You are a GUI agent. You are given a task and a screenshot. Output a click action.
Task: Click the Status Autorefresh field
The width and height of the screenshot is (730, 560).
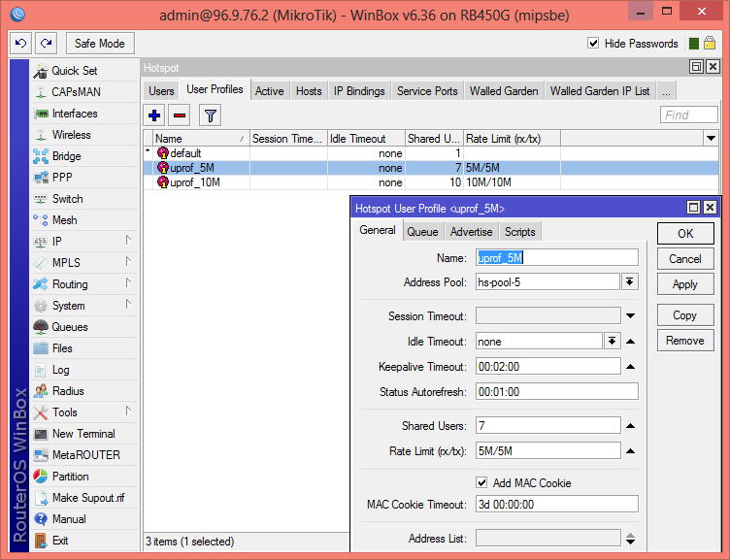point(557,392)
